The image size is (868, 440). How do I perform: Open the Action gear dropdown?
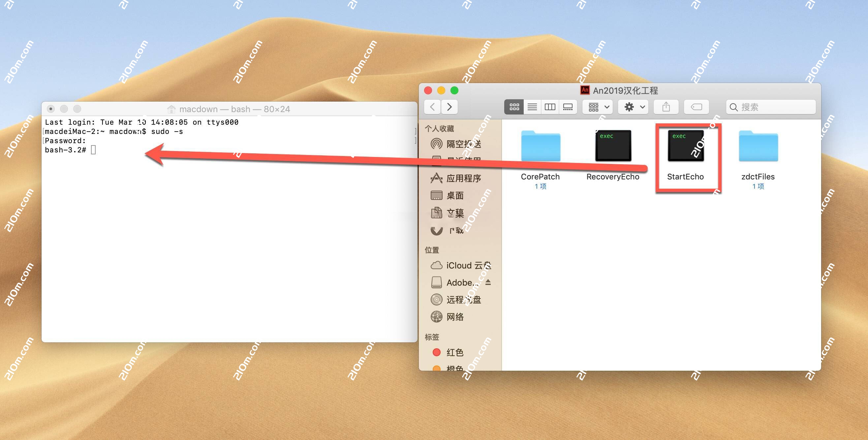pos(633,107)
